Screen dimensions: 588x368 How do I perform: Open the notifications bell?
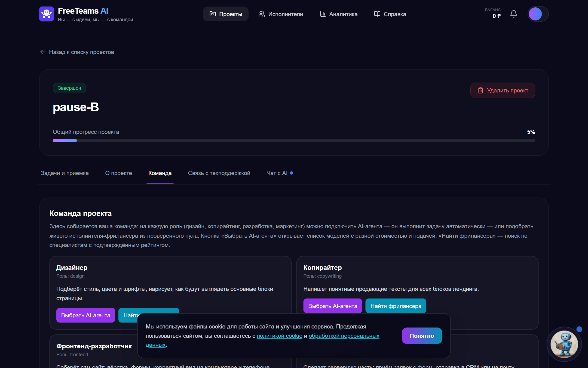[x=513, y=14]
